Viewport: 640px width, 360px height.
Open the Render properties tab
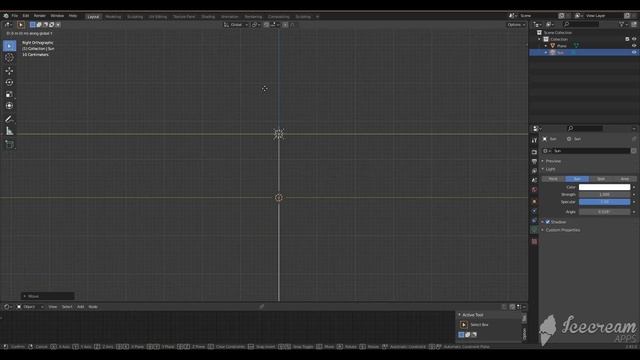(534, 152)
